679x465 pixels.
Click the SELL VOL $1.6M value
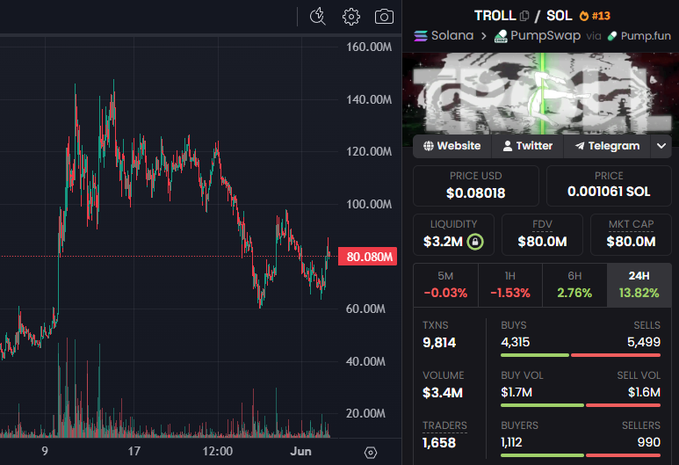pos(644,392)
